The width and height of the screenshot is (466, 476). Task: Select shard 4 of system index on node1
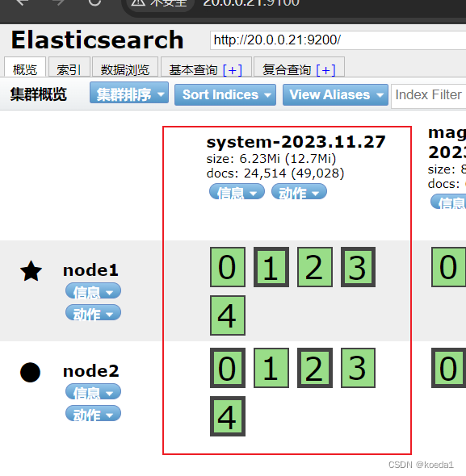tap(228, 315)
